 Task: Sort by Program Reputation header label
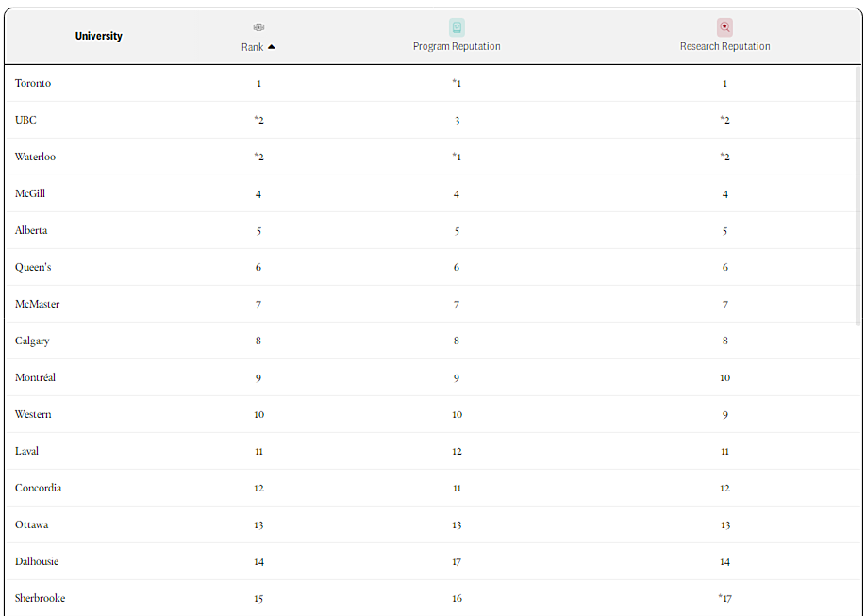(x=457, y=46)
